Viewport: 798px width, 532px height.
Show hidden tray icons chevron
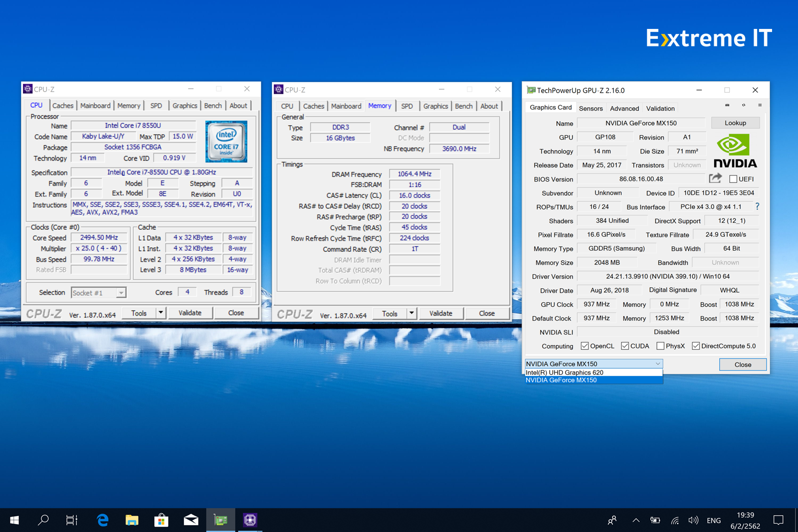636,520
